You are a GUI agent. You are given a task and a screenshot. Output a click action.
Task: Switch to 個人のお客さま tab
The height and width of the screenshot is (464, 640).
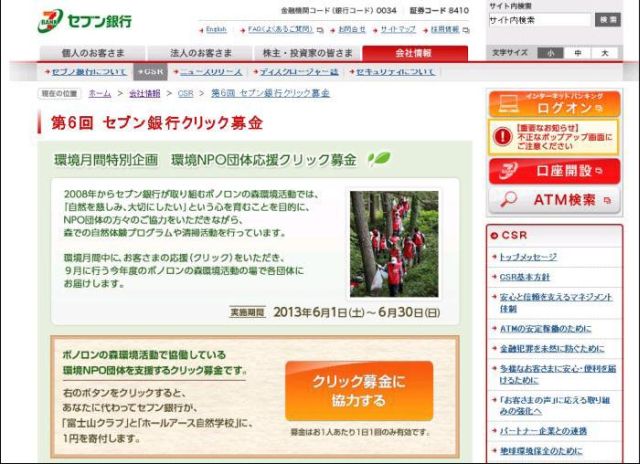point(93,53)
